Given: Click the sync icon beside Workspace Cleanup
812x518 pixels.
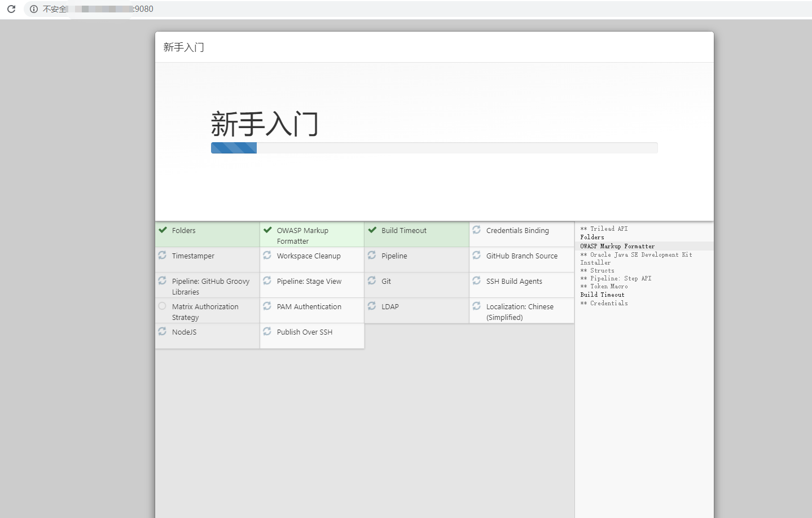Looking at the screenshot, I should (x=267, y=255).
